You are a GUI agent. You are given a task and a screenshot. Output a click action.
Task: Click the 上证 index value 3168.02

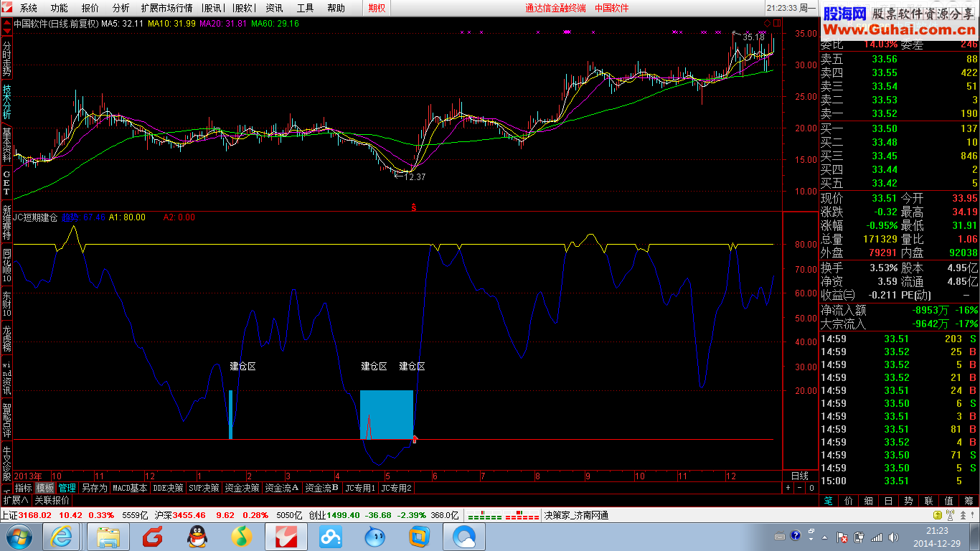point(34,515)
